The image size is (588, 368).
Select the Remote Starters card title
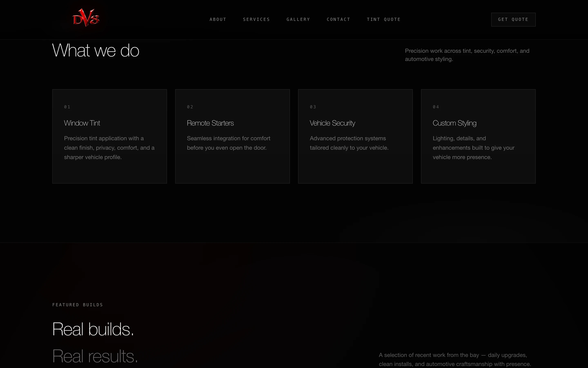coord(210,123)
